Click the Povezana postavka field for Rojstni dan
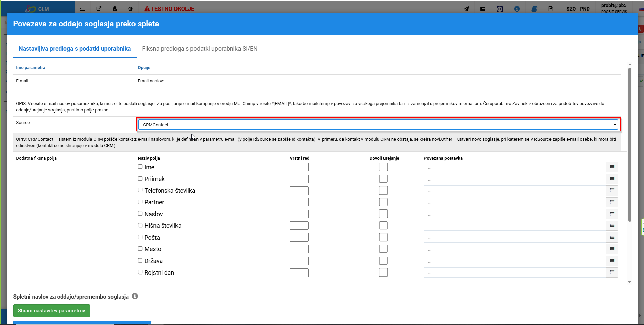The width and height of the screenshot is (644, 325). [515, 272]
